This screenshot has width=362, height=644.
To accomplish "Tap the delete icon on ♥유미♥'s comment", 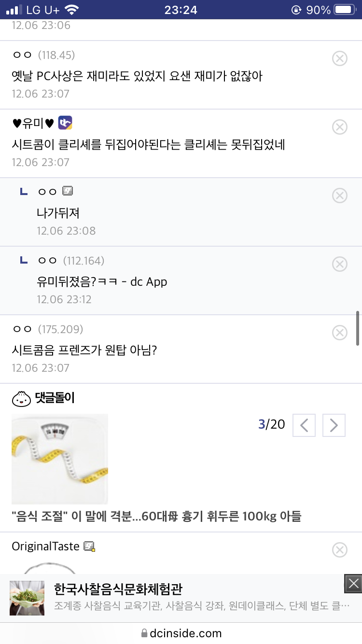I will [x=340, y=127].
